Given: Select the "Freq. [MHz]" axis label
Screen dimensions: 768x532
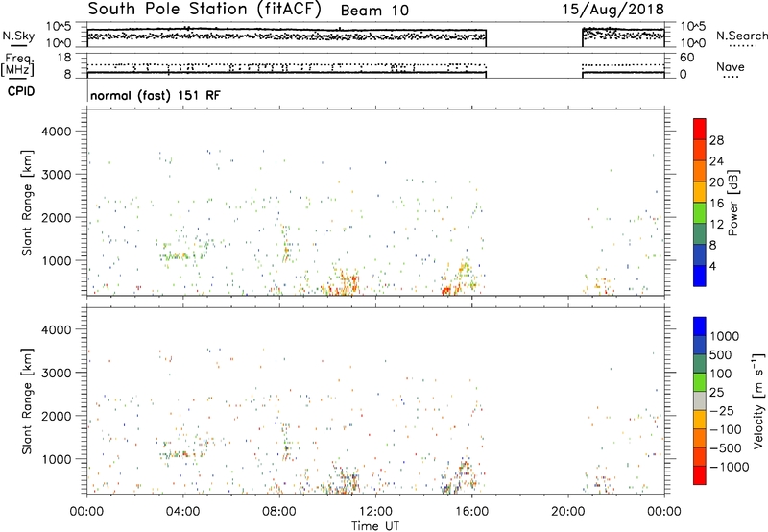Looking at the screenshot, I should pos(17,65).
